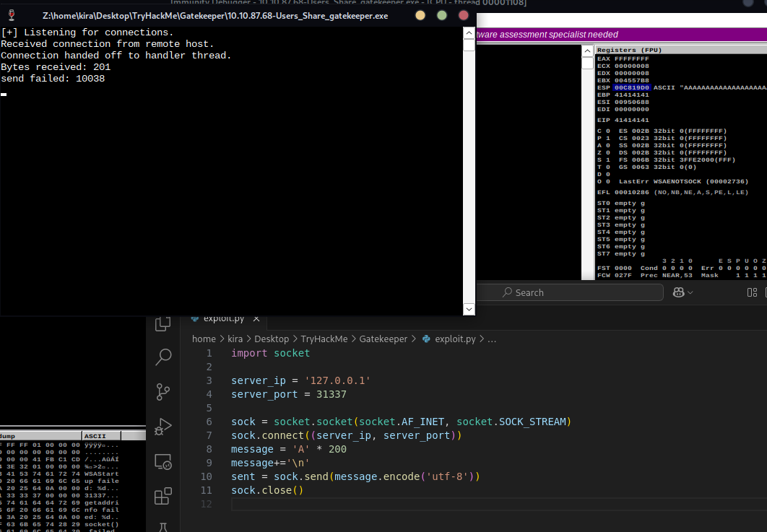Click the message = 'A' * 200 line

(x=289, y=449)
